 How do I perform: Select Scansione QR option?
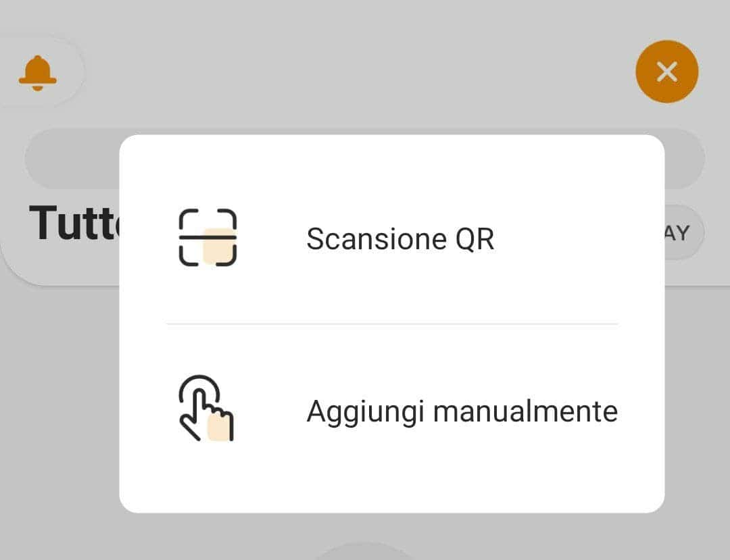point(392,238)
